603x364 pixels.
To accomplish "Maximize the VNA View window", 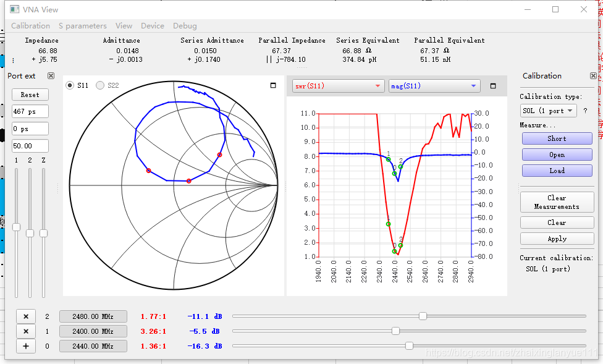I will point(555,9).
